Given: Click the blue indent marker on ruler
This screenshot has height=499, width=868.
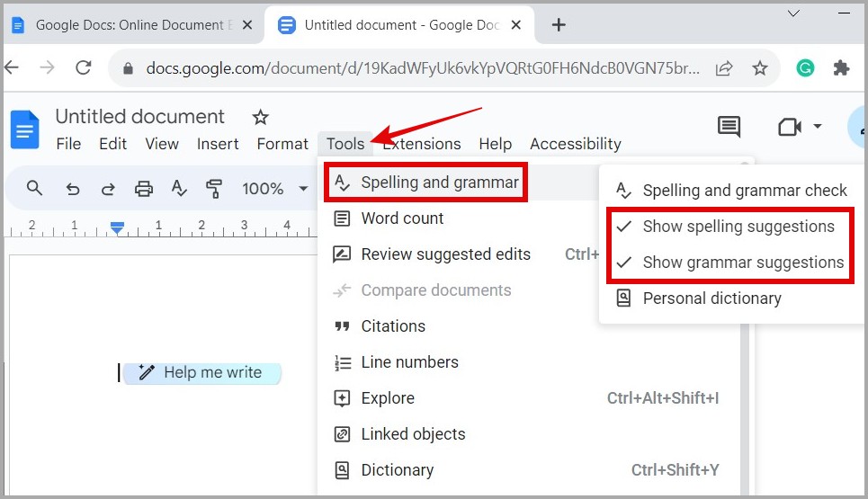Looking at the screenshot, I should click(x=117, y=227).
